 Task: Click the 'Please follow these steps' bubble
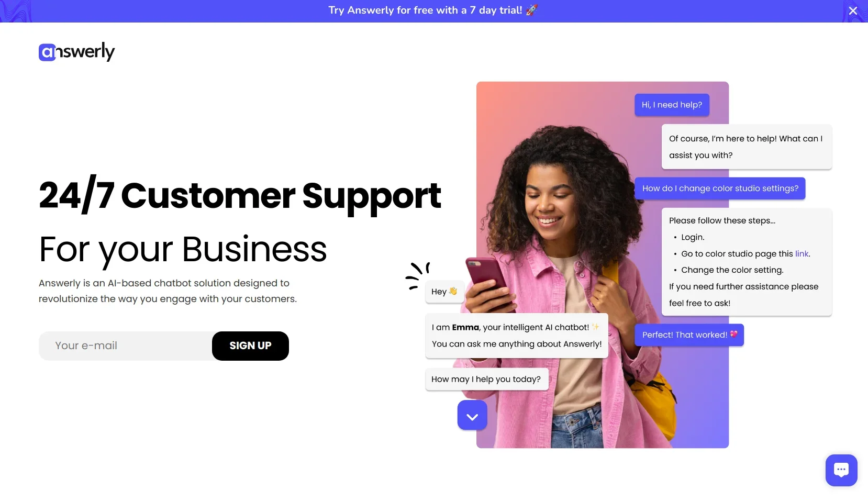747,262
